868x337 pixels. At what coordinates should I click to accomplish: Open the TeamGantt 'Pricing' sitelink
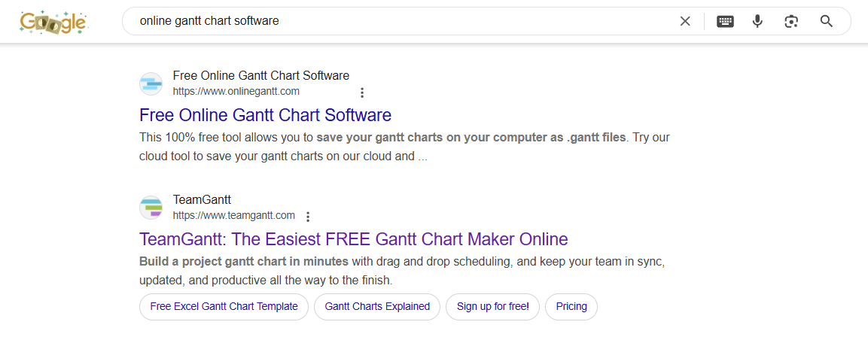point(571,307)
